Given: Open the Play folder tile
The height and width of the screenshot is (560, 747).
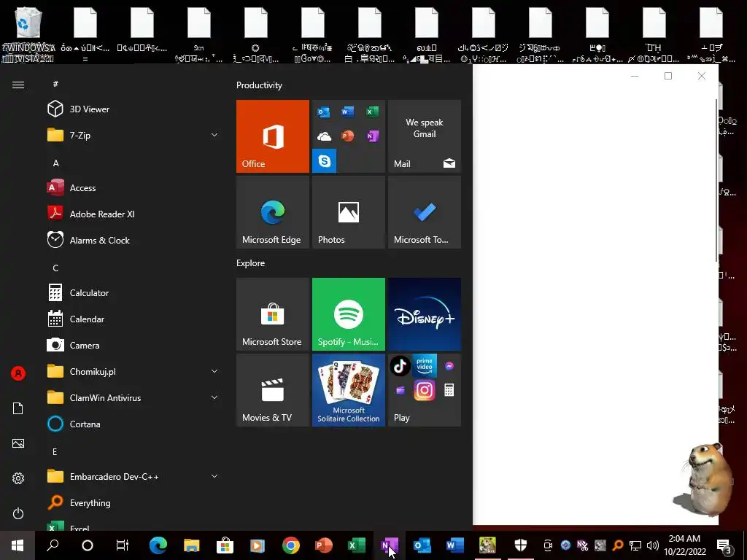Looking at the screenshot, I should [425, 390].
